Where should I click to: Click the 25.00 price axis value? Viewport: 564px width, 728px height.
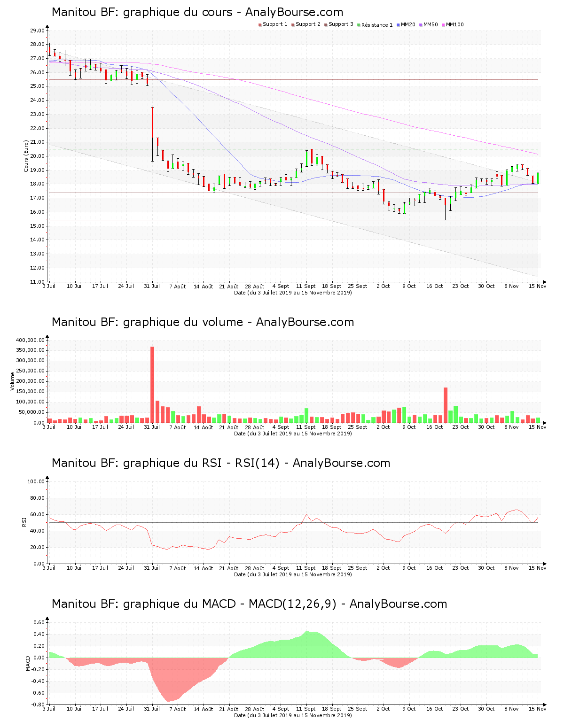37,86
